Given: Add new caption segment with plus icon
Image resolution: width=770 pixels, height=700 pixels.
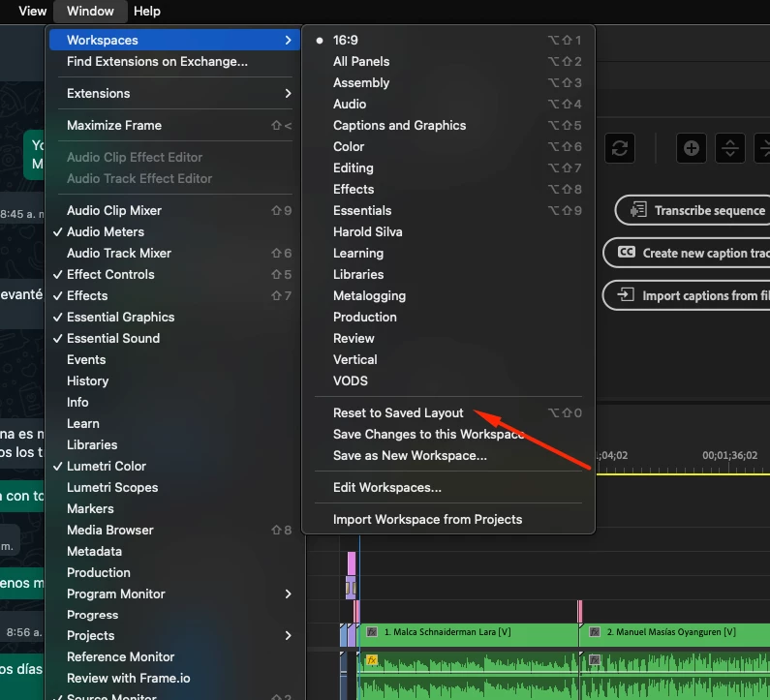Looking at the screenshot, I should click(x=691, y=148).
